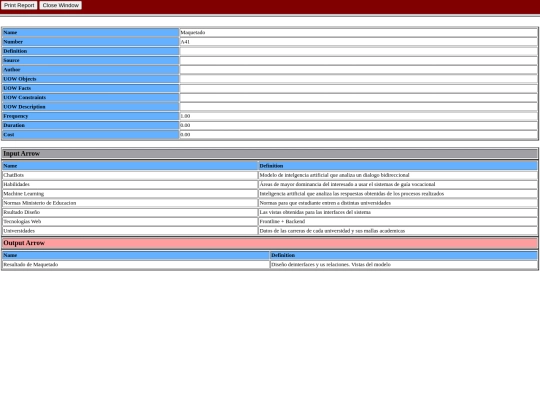The height and width of the screenshot is (405, 540).
Task: Click the empty Author value cell
Action: click(x=358, y=70)
